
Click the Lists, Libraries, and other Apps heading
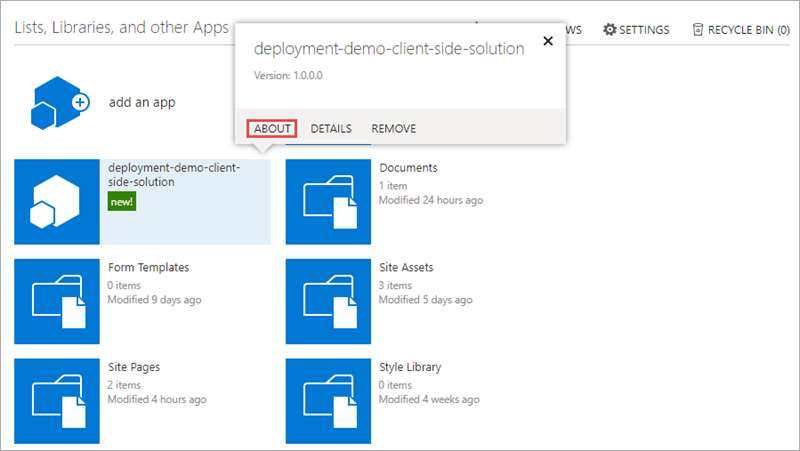tap(121, 28)
